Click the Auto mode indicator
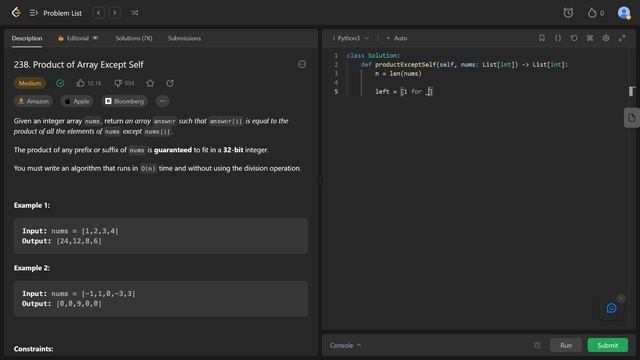The width and height of the screenshot is (640, 360). click(x=397, y=38)
